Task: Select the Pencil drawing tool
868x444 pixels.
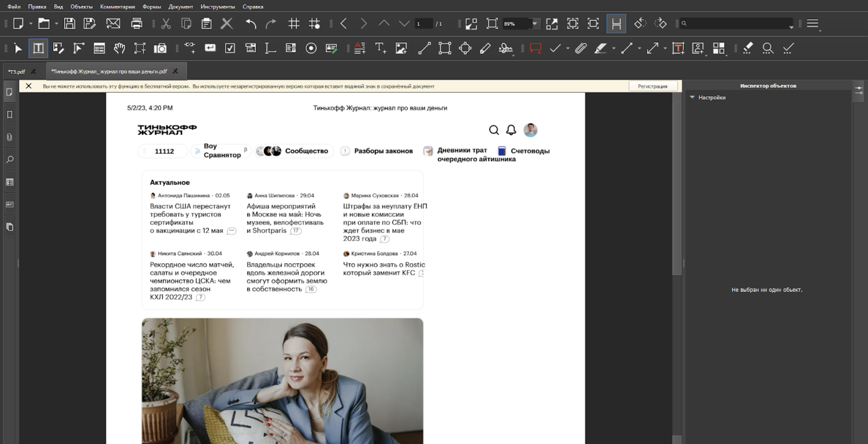Action: [x=485, y=48]
